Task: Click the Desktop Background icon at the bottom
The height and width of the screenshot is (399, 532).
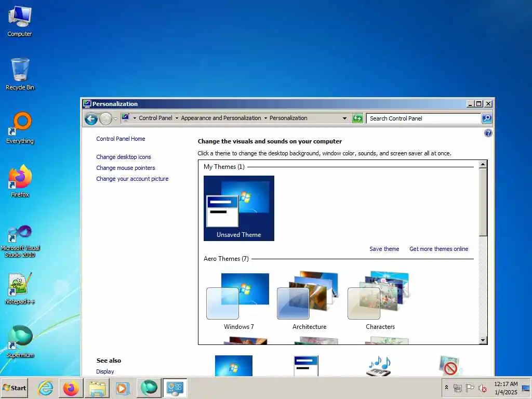Action: (x=233, y=365)
